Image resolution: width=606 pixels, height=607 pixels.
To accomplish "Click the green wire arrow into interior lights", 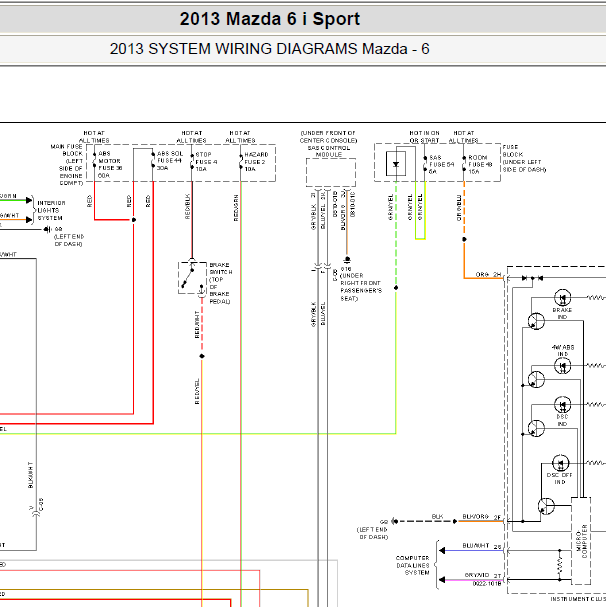I will point(29,200).
